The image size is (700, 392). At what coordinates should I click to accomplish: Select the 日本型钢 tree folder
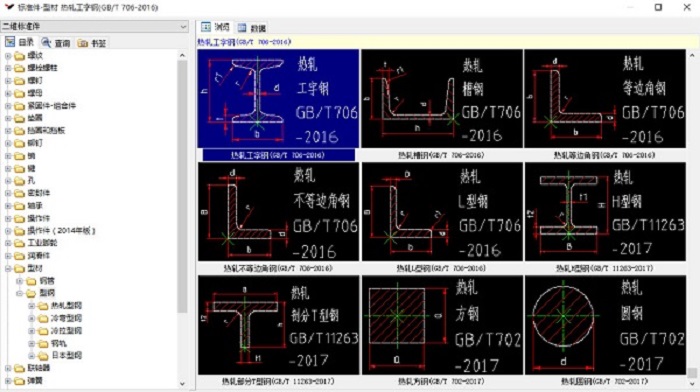(66, 355)
